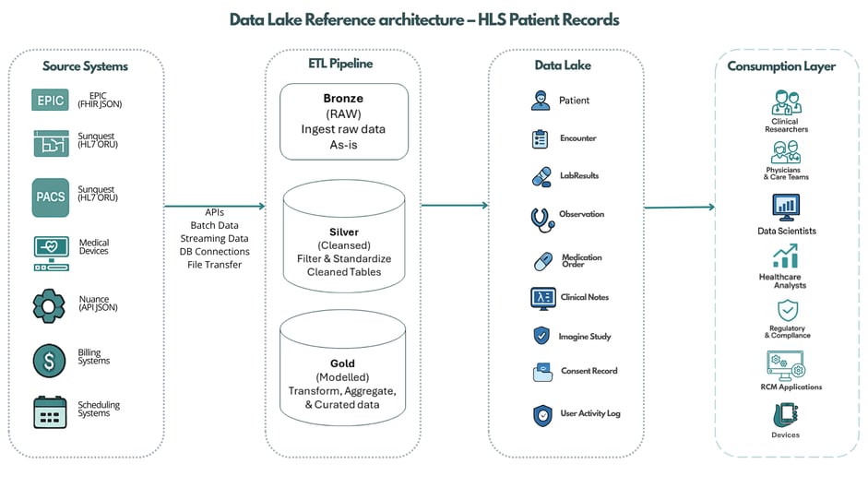Click the 'Streaming Data' label
Image resolution: width=868 pixels, height=488 pixels.
(214, 239)
